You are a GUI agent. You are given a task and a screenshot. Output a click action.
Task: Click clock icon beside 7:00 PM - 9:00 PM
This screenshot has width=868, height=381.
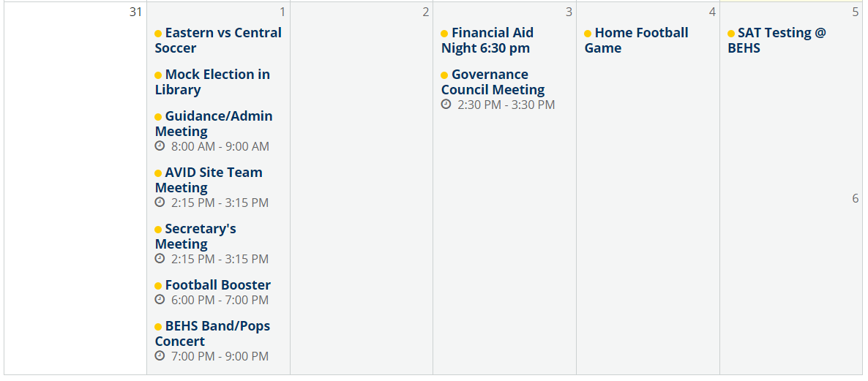coord(160,356)
